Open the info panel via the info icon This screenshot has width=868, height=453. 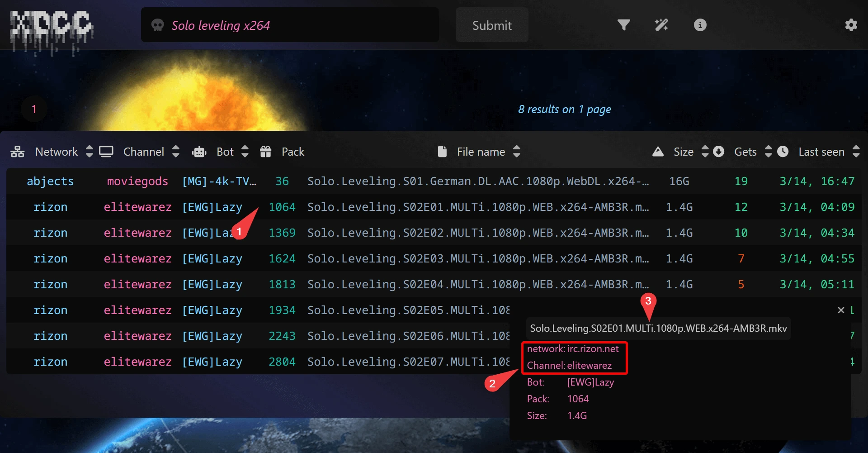coord(699,25)
